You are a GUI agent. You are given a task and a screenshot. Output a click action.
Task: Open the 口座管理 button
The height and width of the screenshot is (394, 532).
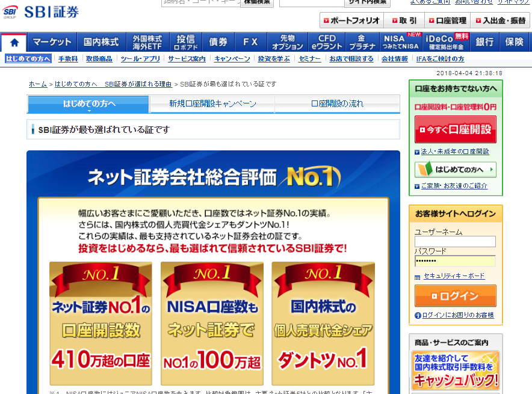448,20
